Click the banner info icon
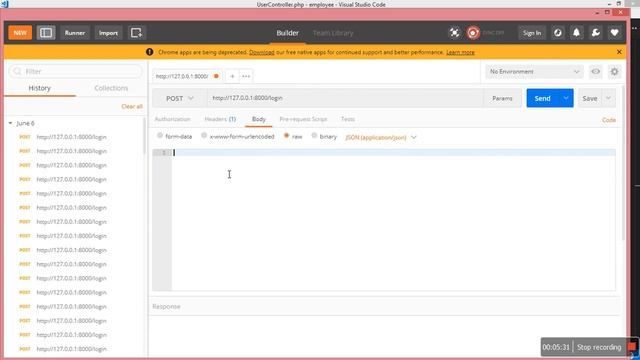Image resolution: width=640 pixels, height=360 pixels. (149, 52)
